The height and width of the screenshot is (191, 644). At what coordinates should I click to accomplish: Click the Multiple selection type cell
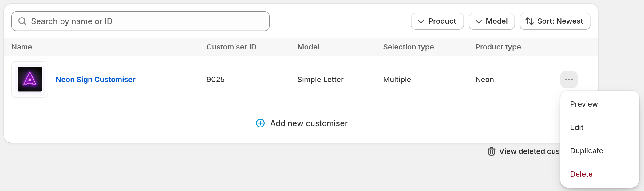pos(397,80)
